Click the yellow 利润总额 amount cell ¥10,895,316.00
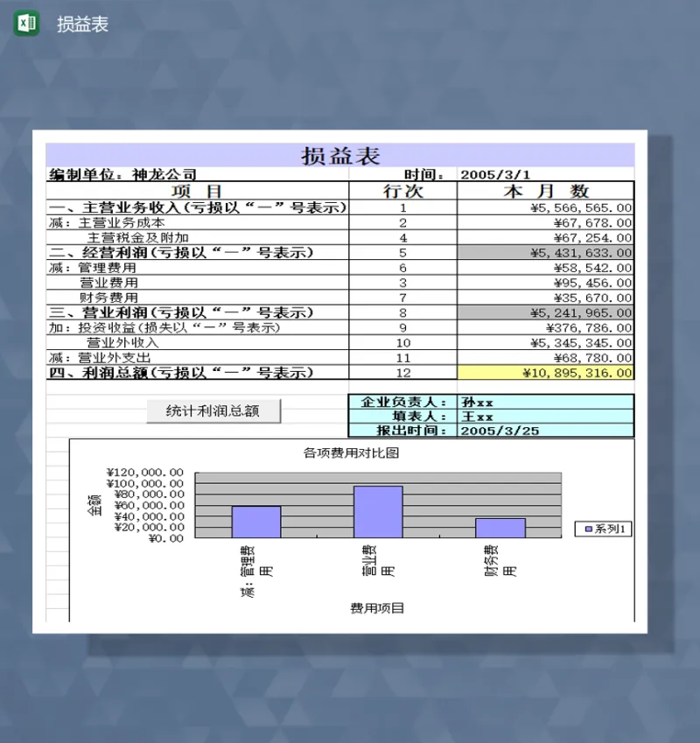The image size is (700, 743). (577, 373)
